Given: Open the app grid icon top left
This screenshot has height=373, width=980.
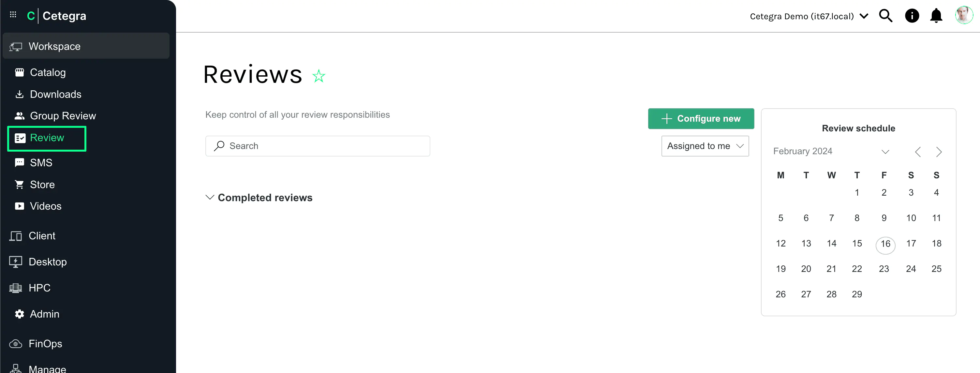Looking at the screenshot, I should tap(13, 14).
